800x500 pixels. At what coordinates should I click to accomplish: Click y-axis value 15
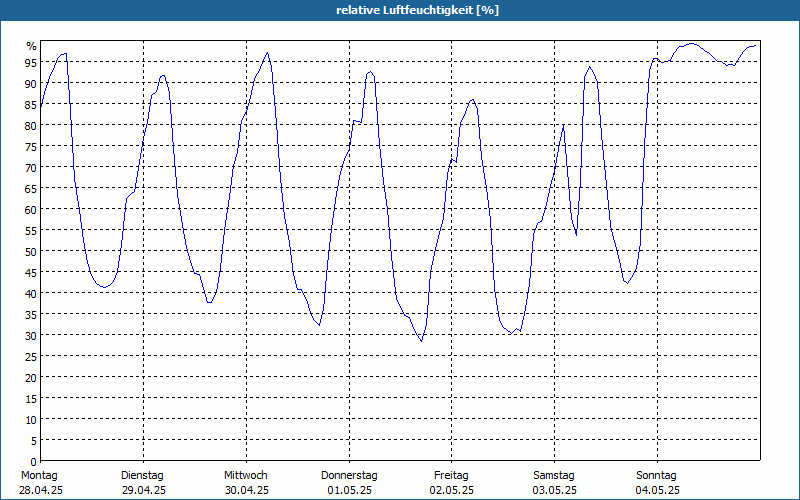[32, 398]
